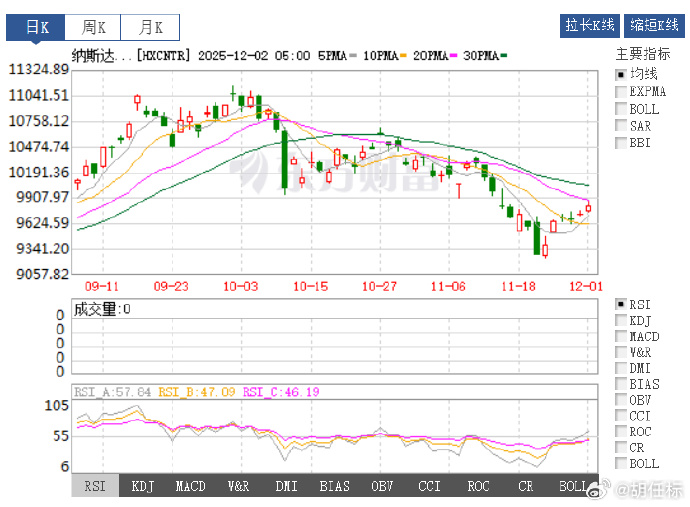Click the 拉长K线 stretch button
The height and width of the screenshot is (507, 690).
point(589,26)
